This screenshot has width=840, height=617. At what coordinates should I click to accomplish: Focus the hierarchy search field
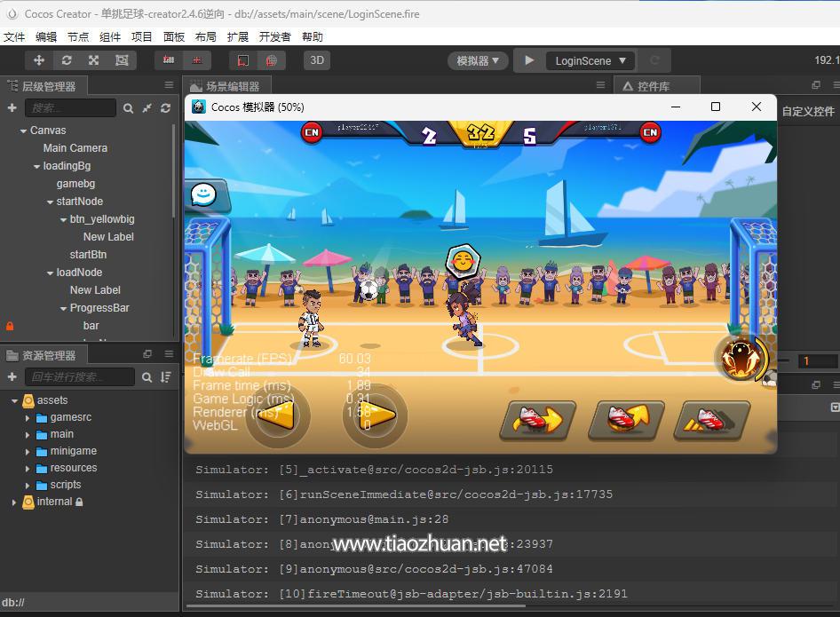(70, 107)
